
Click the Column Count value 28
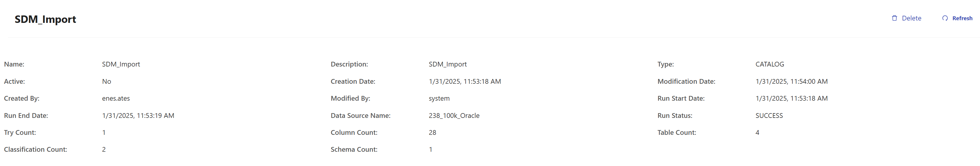[x=432, y=132]
